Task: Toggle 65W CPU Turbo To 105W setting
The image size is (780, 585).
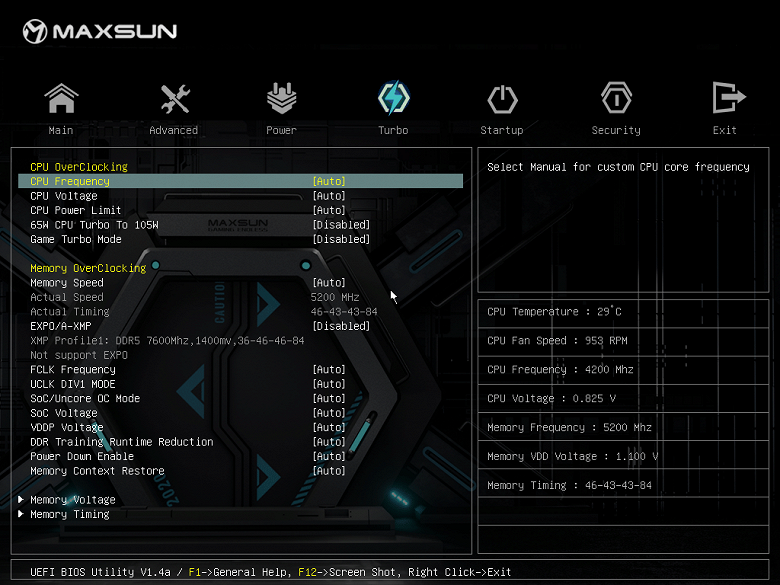Action: point(340,225)
